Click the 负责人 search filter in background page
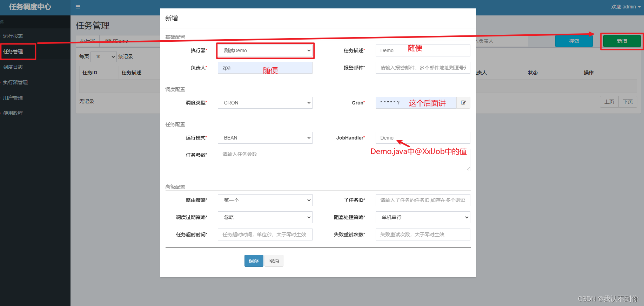 pos(502,41)
